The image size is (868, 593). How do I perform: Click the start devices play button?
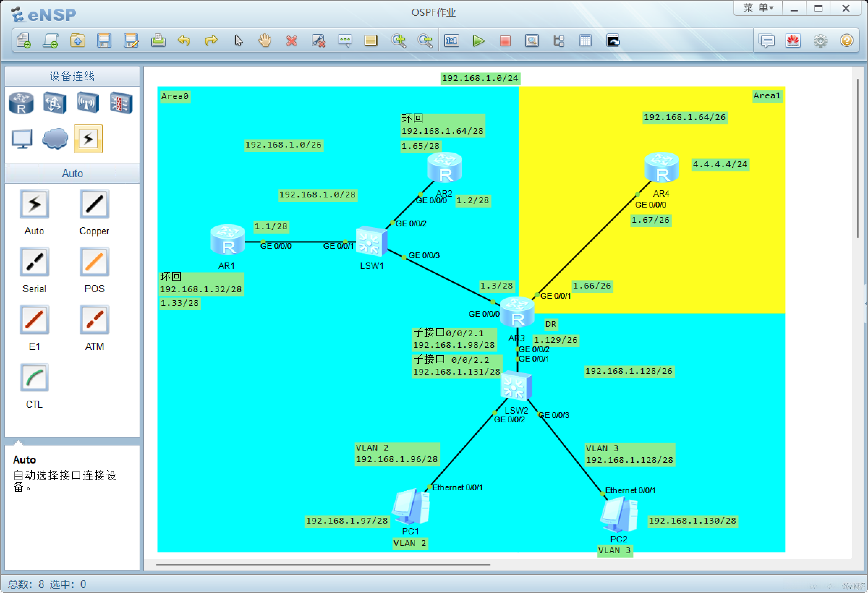click(478, 41)
